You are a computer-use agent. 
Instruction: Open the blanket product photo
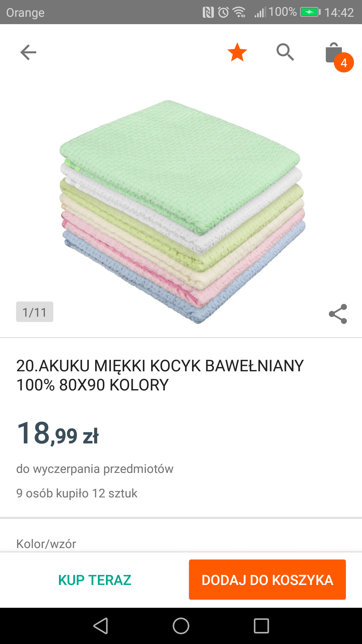pos(182,211)
